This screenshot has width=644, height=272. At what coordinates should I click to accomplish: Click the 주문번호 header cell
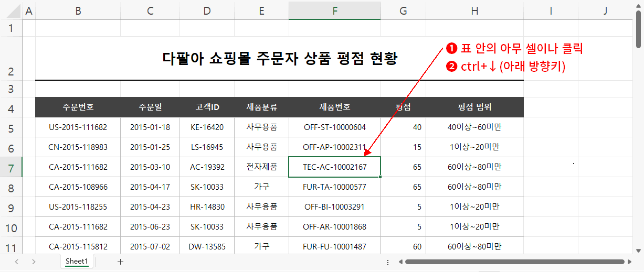click(78, 107)
